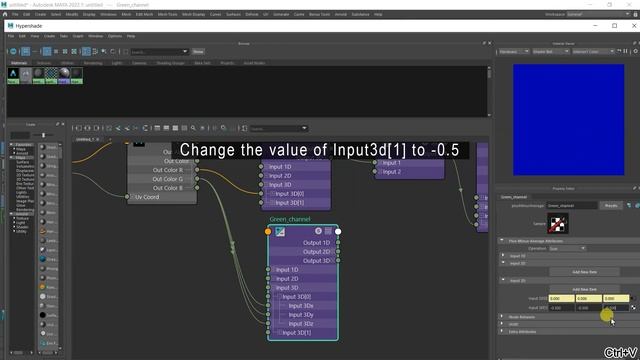Click the graph input and output connections icon
This screenshot has width=640, height=360.
[x=87, y=128]
